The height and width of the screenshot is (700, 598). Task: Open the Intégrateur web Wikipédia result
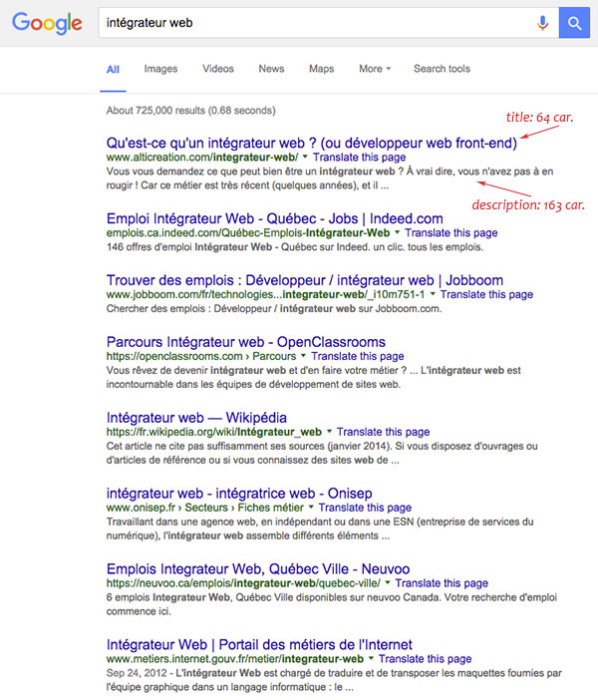[x=196, y=417]
